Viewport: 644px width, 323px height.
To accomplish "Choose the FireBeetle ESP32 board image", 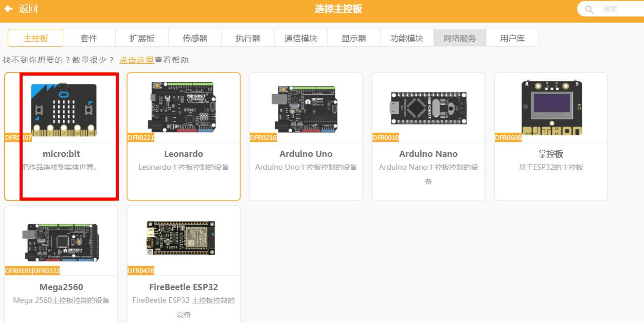I will (181, 238).
